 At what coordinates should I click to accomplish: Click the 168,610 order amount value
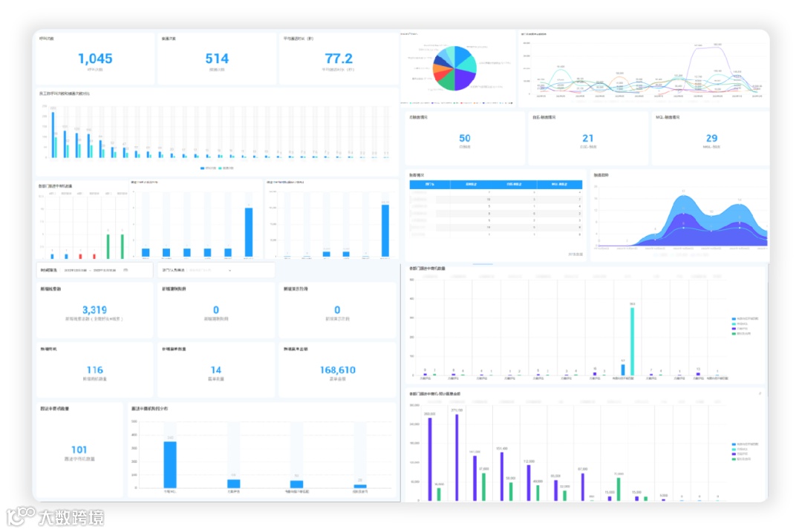338,370
